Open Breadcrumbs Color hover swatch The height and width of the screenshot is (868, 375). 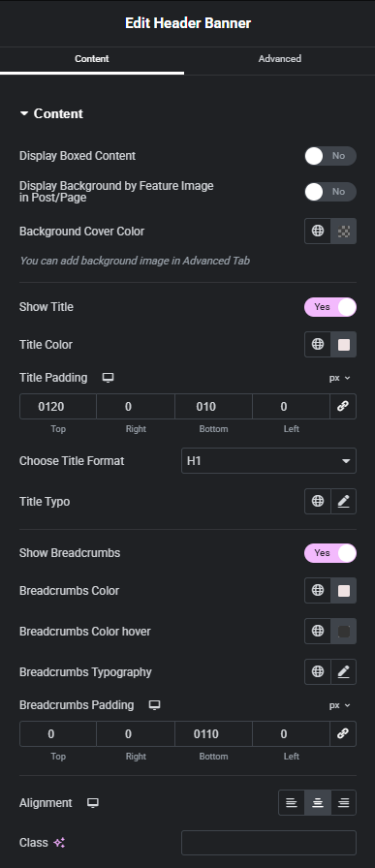pos(343,631)
